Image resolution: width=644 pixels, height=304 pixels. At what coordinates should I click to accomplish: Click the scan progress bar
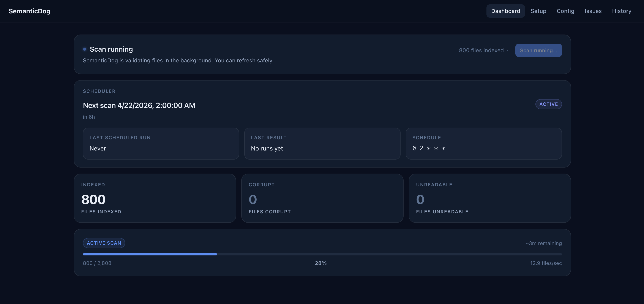[x=322, y=254]
